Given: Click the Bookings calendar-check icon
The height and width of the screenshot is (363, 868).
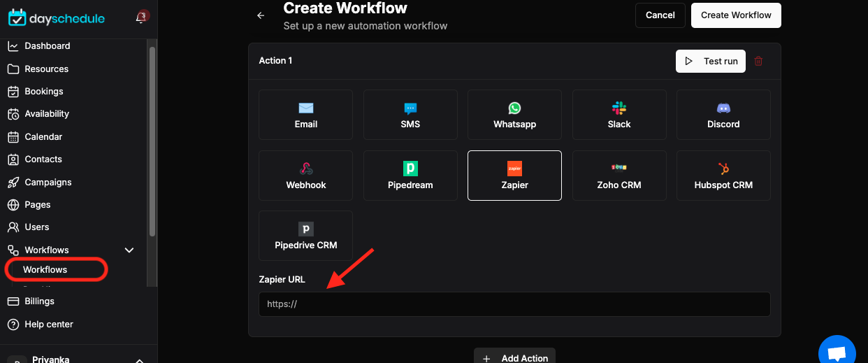Looking at the screenshot, I should pos(13,92).
